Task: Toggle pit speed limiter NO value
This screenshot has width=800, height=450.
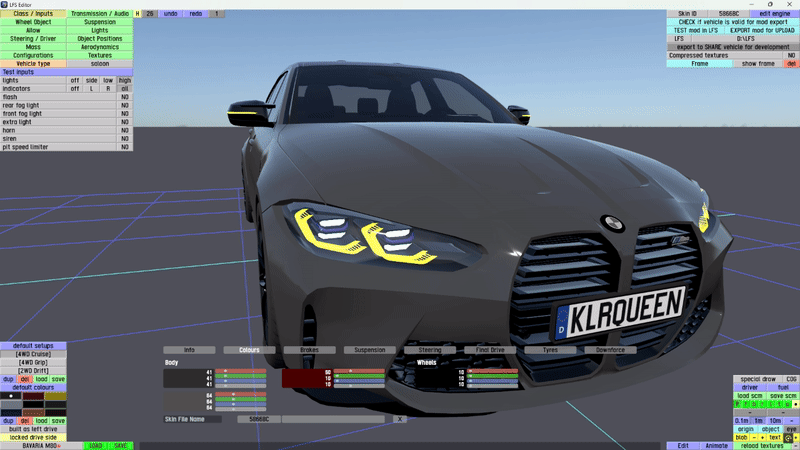Action: pyautogui.click(x=125, y=147)
